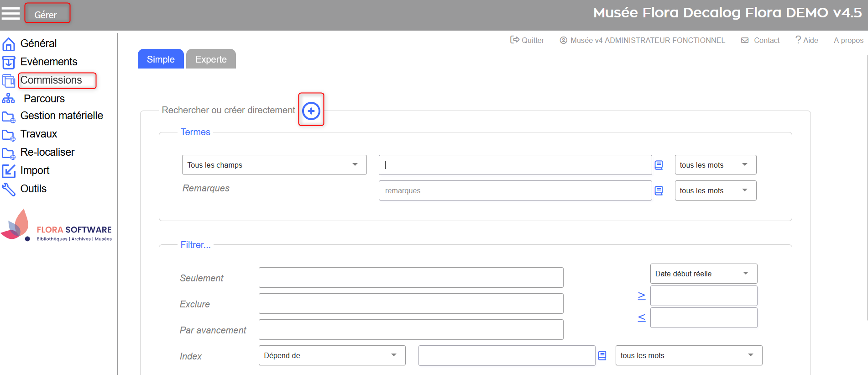
Task: Click the Outils wrench icon
Action: pos(9,189)
